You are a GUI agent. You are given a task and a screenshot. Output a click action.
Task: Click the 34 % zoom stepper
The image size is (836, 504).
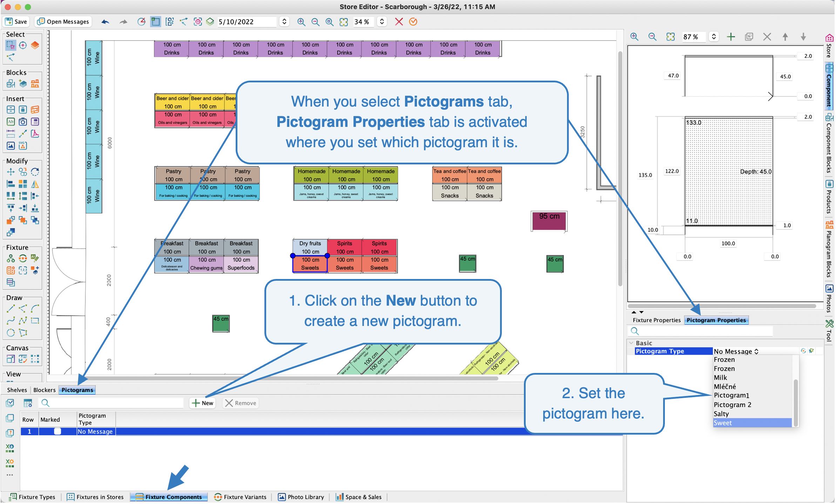click(382, 22)
